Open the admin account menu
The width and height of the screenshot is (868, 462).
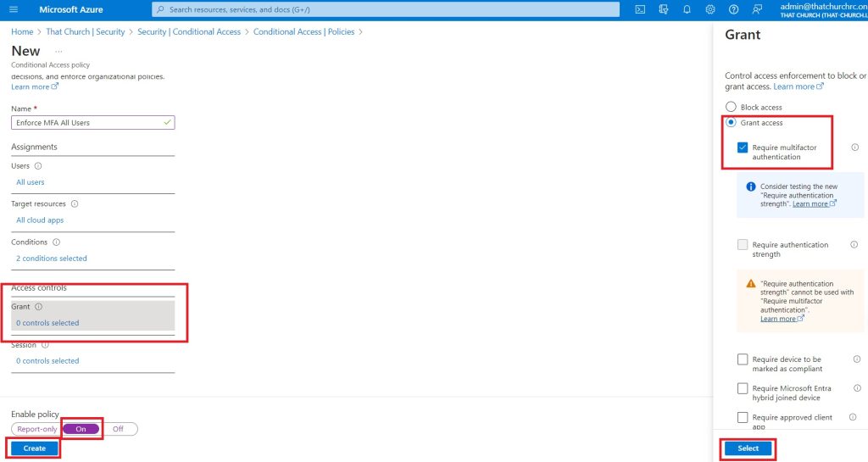click(x=824, y=10)
